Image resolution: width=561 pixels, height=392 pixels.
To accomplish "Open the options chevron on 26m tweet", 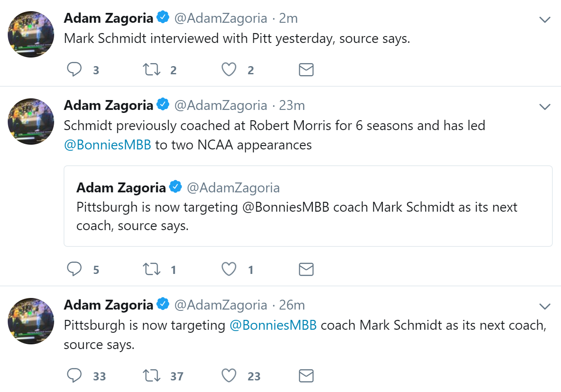I will [545, 306].
